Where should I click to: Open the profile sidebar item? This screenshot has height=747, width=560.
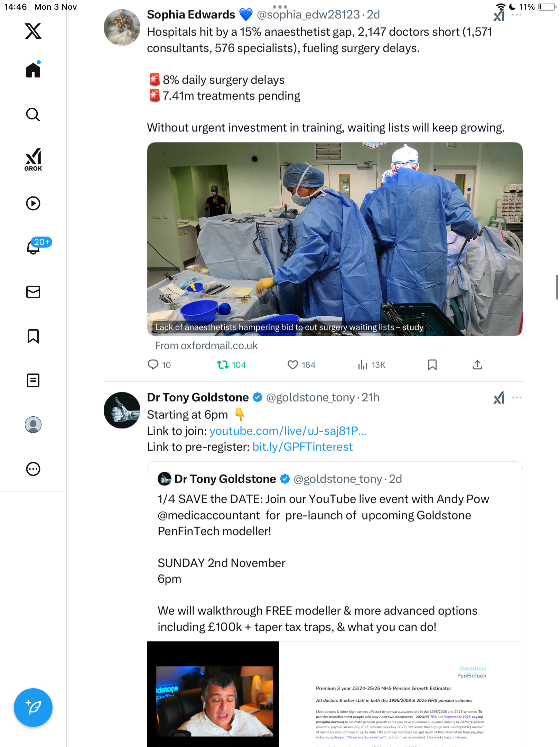pyautogui.click(x=33, y=425)
